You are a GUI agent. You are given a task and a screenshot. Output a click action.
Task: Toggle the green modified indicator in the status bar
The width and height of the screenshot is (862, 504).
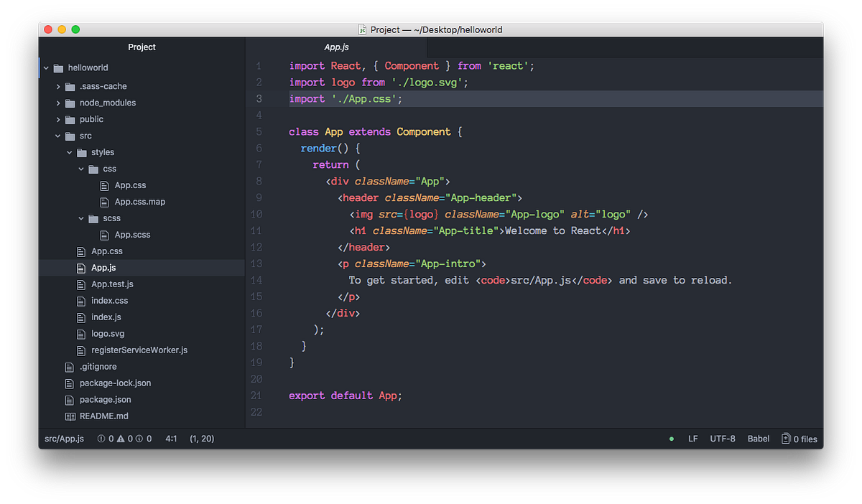671,438
